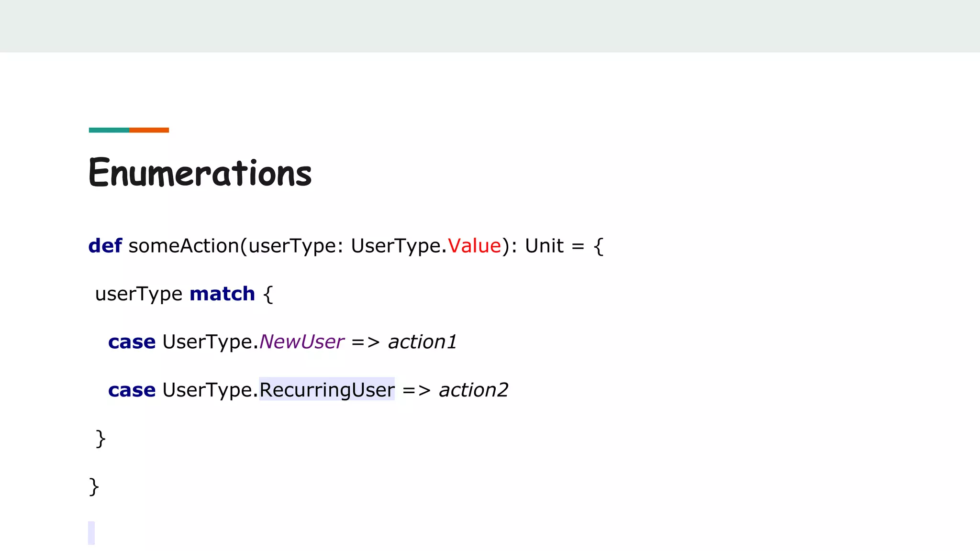Click the 'someAction' function name
Image resolution: width=980 pixels, height=551 pixels.
(184, 246)
